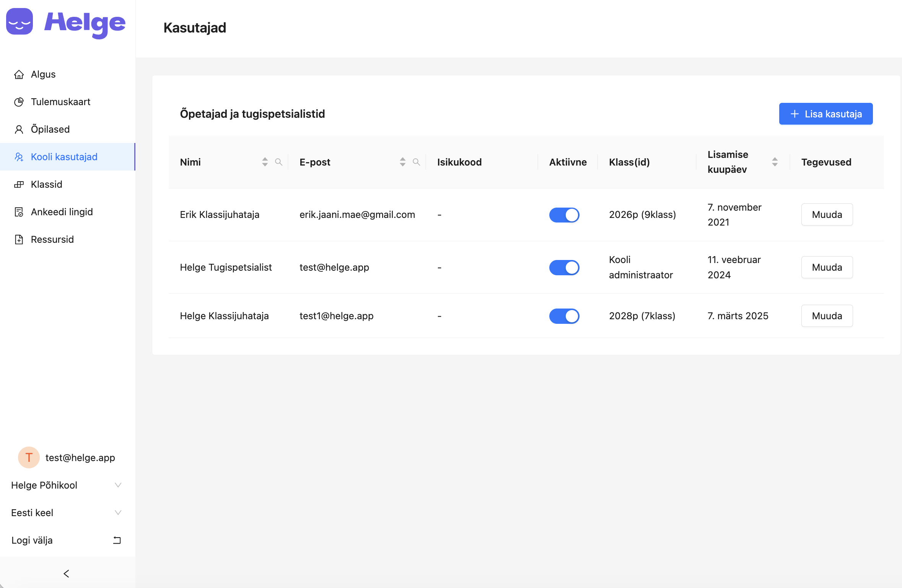Click the Klassid sidebar icon
902x588 pixels.
click(19, 185)
